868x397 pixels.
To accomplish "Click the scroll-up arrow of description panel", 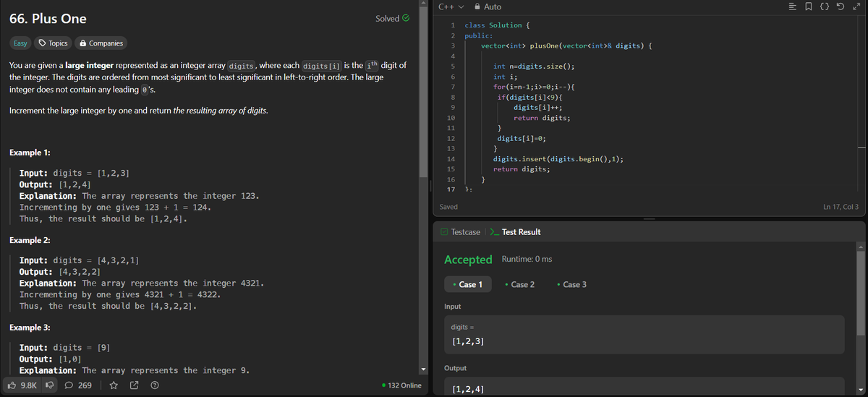I will tap(423, 4).
